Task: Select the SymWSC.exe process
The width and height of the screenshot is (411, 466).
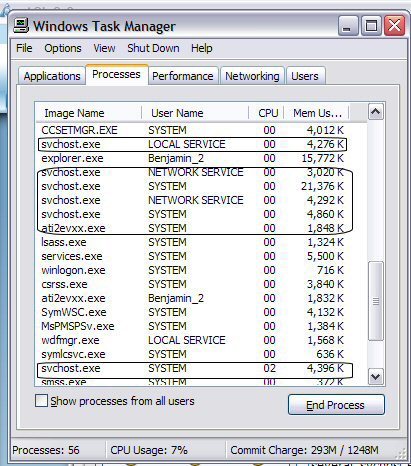Action: coord(201,312)
